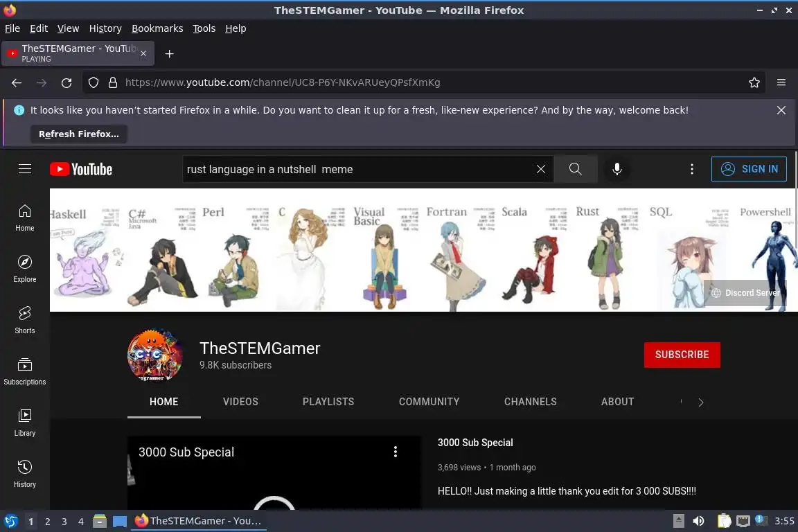Open Subscriptions in the sidebar
This screenshot has height=532, width=798.
(x=24, y=371)
